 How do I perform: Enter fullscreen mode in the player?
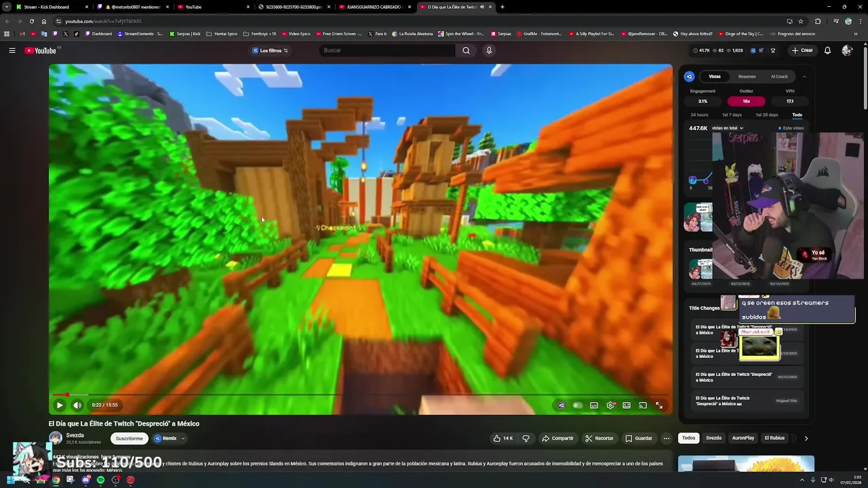tap(659, 405)
